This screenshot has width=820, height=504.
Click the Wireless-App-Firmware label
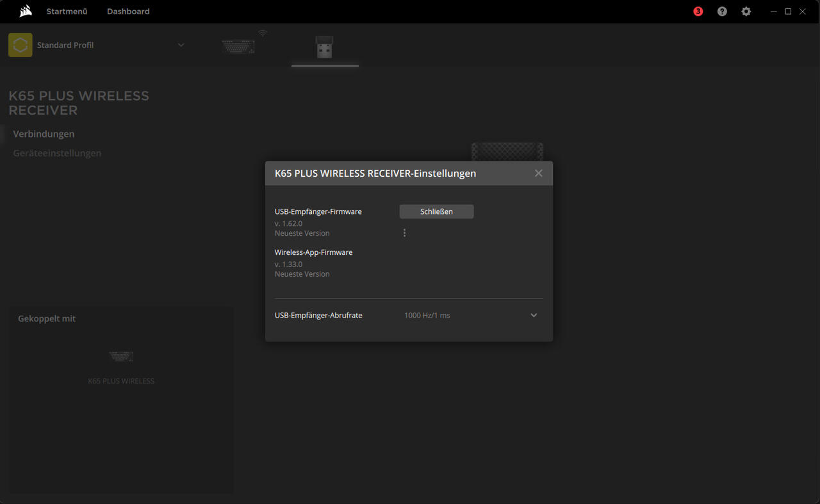(313, 252)
